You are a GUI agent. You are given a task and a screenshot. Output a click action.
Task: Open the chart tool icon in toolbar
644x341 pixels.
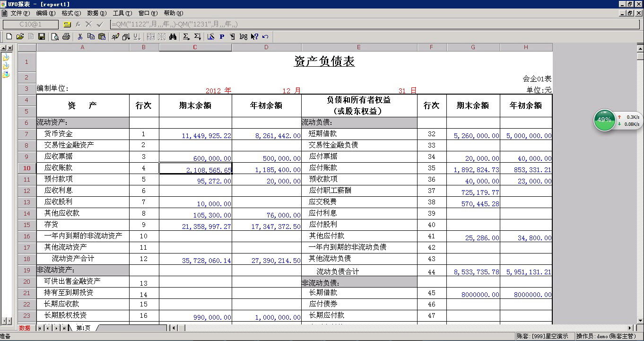[x=211, y=36]
